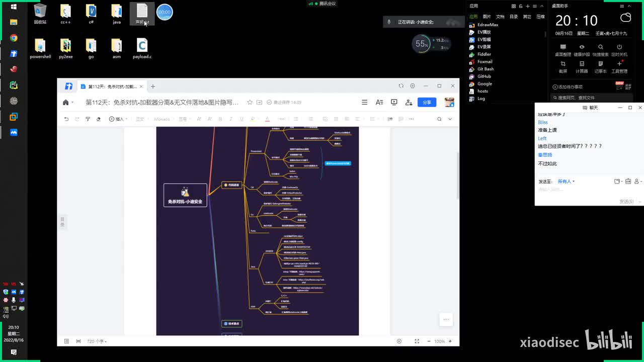Image resolution: width=644 pixels, height=362 pixels.
Task: Launch EdrawMax from the app list
Action: (484, 25)
